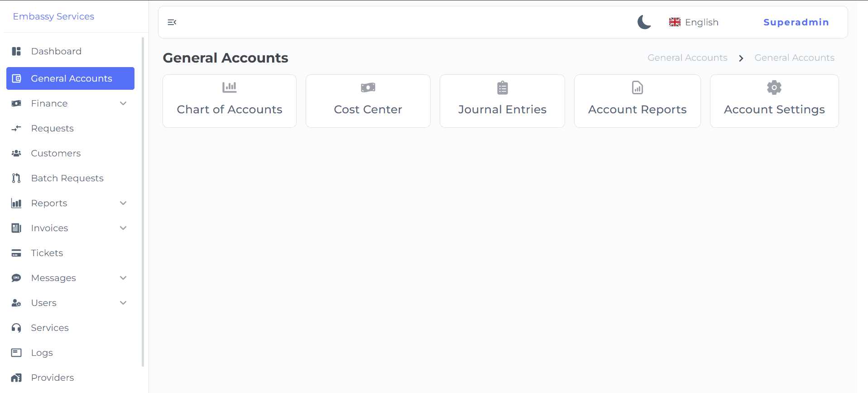Open Account Settings
The height and width of the screenshot is (393, 868).
(774, 101)
